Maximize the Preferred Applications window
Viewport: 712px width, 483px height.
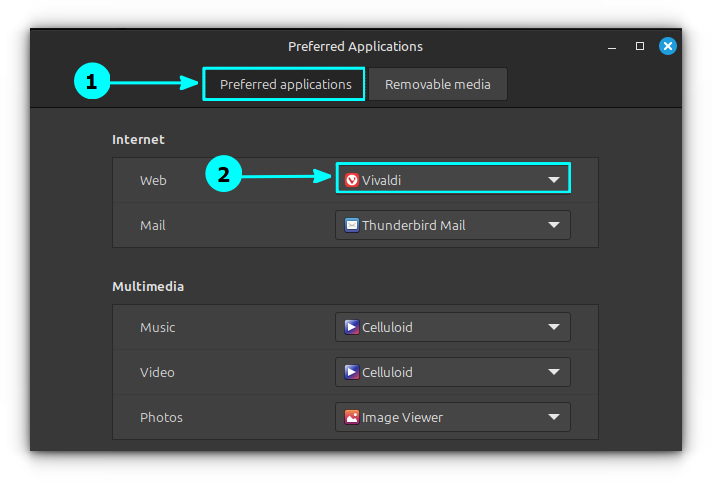click(x=640, y=46)
